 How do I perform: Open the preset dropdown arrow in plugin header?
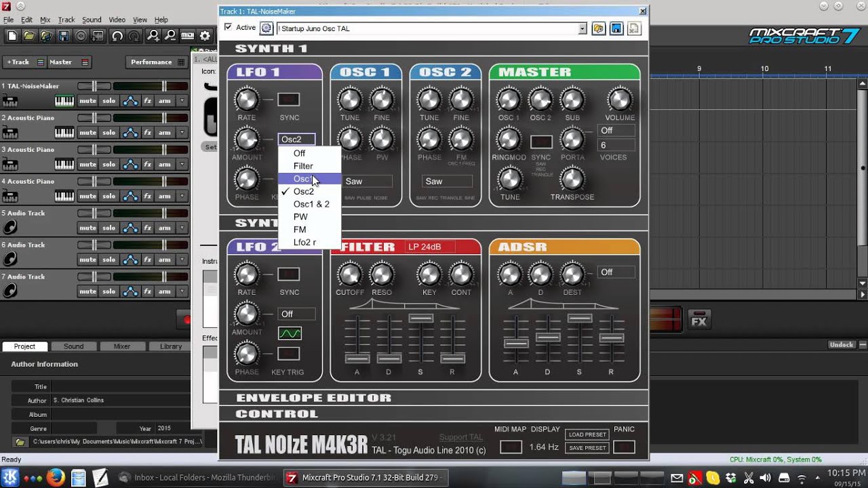[582, 28]
